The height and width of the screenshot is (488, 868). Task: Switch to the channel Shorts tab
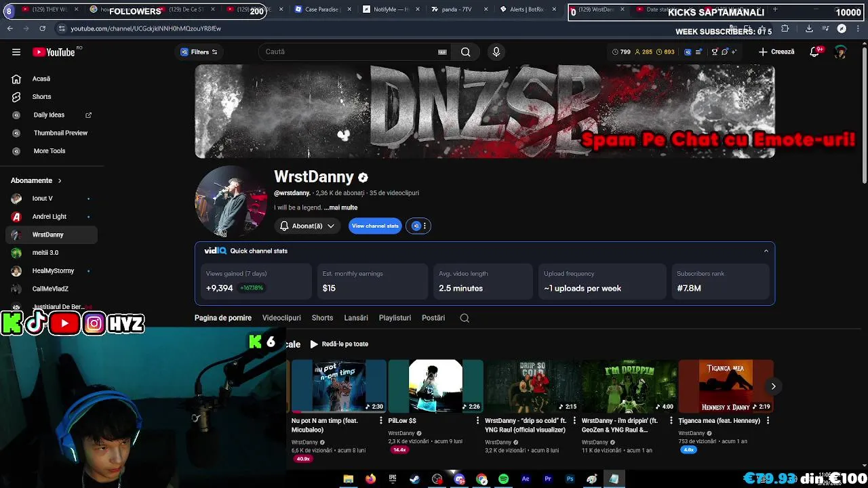click(322, 318)
